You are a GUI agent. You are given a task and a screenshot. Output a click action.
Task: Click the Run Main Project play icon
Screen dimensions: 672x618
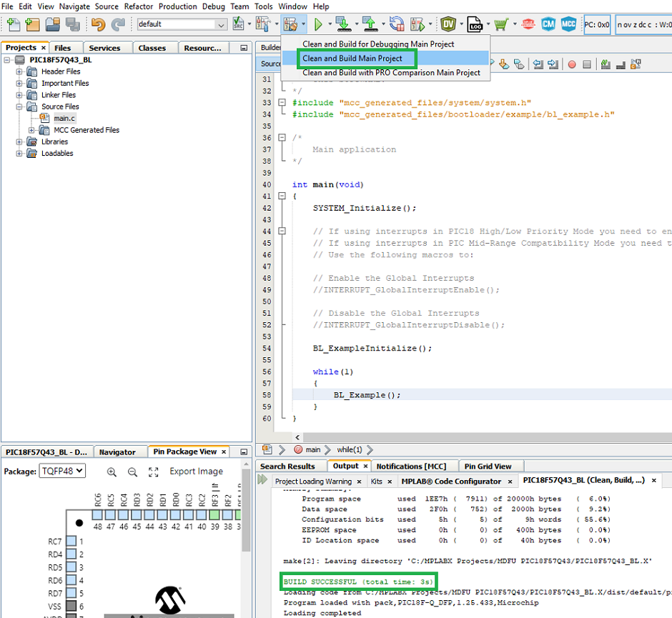tap(318, 24)
